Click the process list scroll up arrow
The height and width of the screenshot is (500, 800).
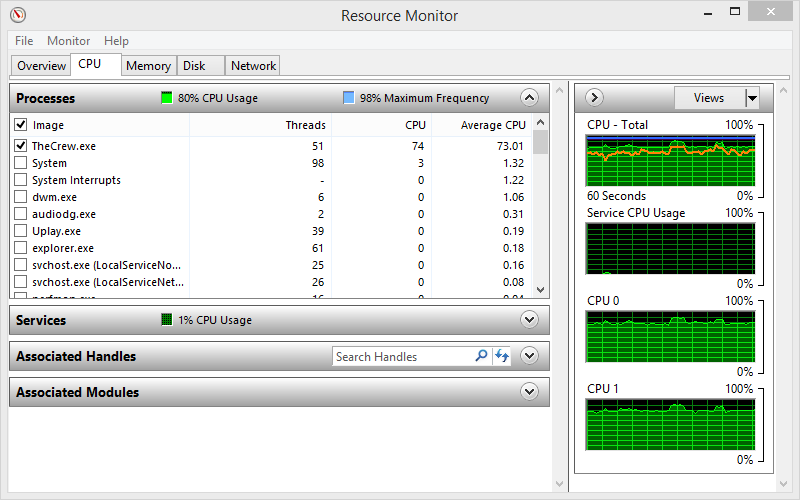coord(541,122)
